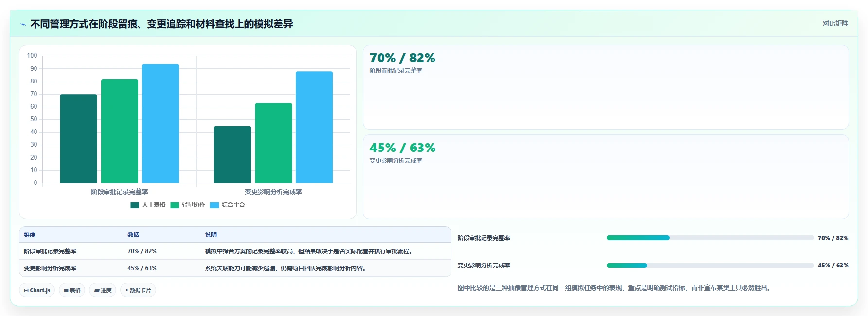This screenshot has width=868, height=316.
Task: Click the footnote starting 图中比较的是三种抽象管理方式
Action: [x=615, y=288]
